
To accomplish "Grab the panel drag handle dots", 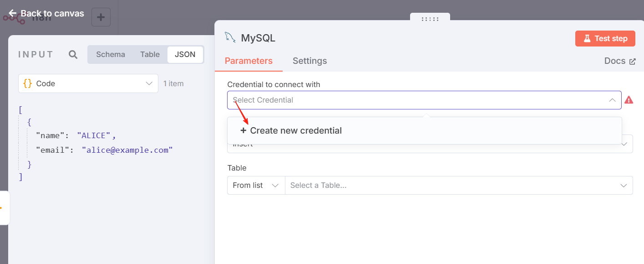I will (430, 19).
